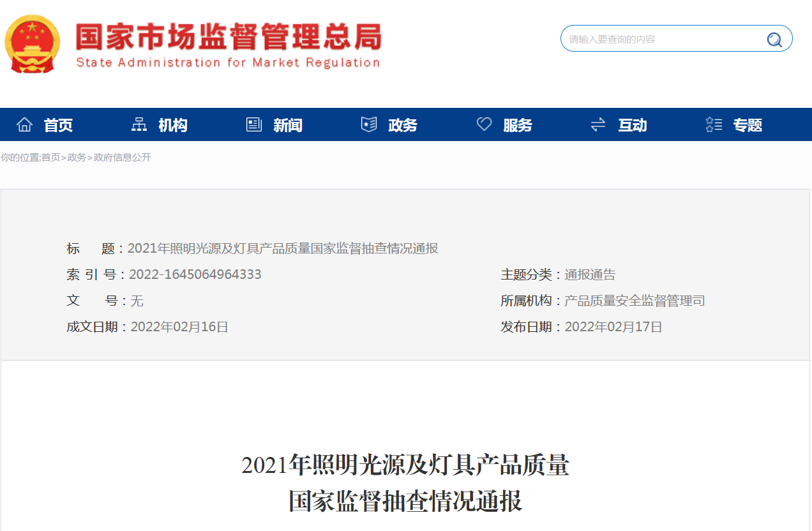
Task: Click 产品质量安全监督管理司 organization text
Action: tap(635, 301)
